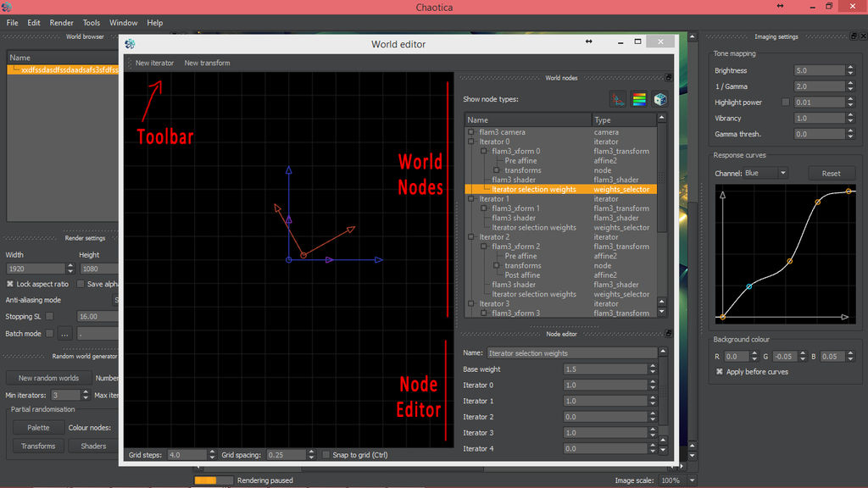The height and width of the screenshot is (488, 868).
Task: Click the World editor window logo icon
Action: coord(130,44)
